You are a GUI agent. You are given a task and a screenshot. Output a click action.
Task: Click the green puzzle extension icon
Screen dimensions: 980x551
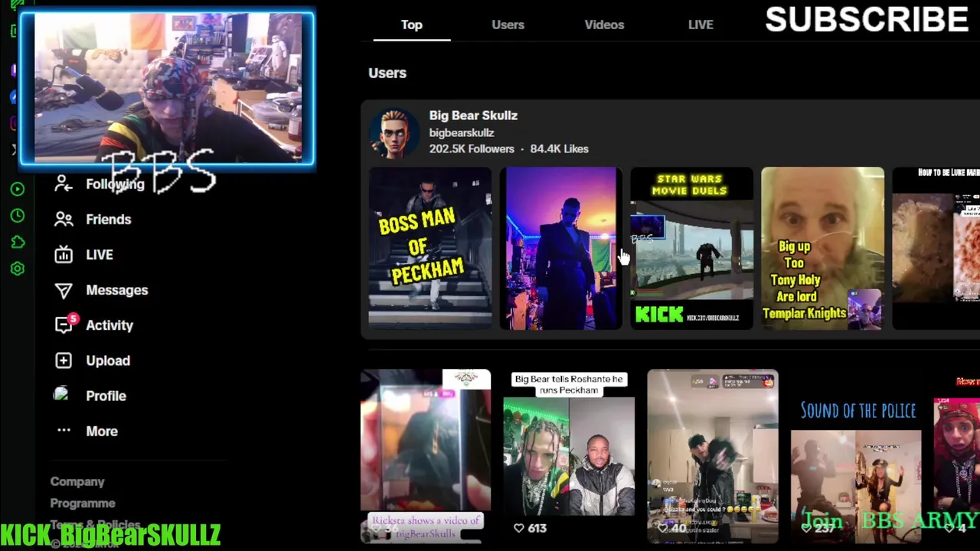click(18, 243)
